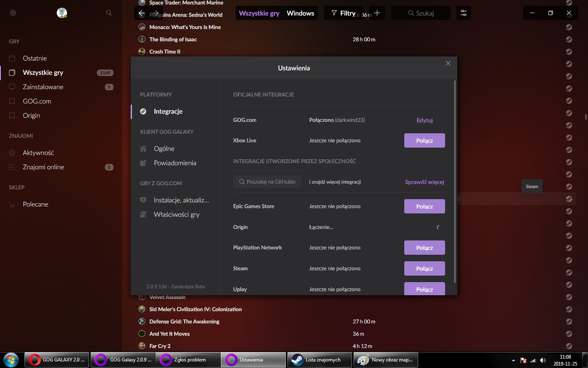Switch to Zgłoś problem taskbar window

(188, 360)
